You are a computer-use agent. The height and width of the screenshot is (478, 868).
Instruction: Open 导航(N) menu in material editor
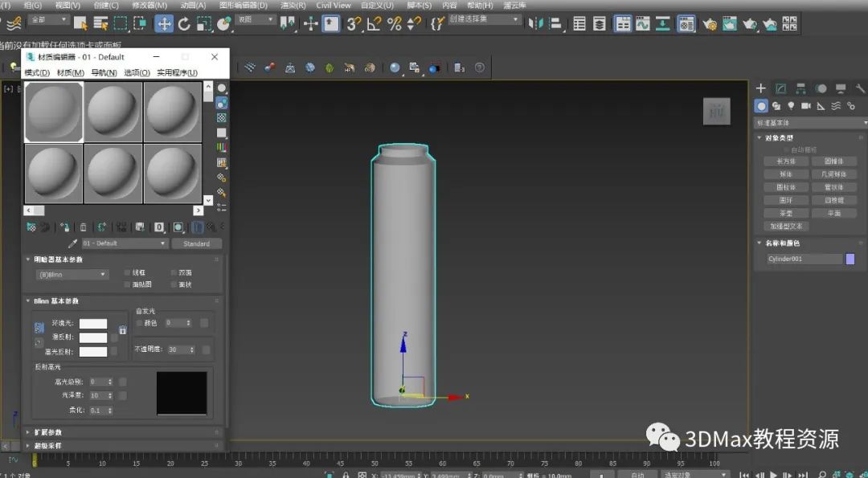[x=103, y=72]
